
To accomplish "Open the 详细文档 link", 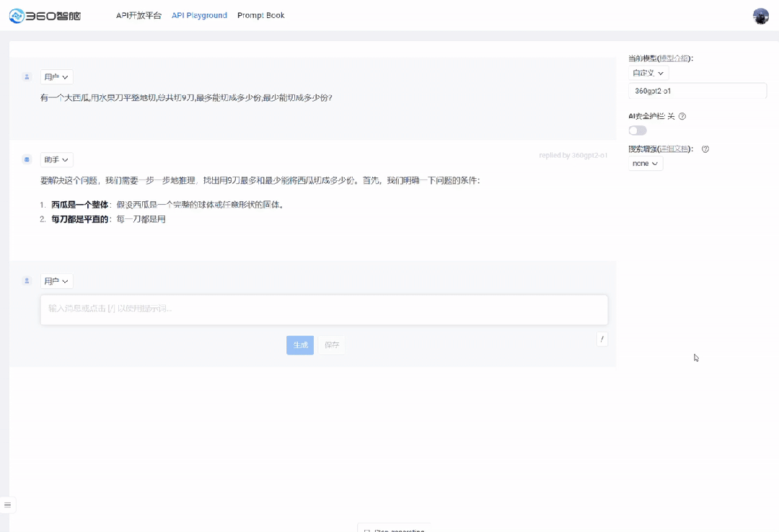I will pos(674,149).
